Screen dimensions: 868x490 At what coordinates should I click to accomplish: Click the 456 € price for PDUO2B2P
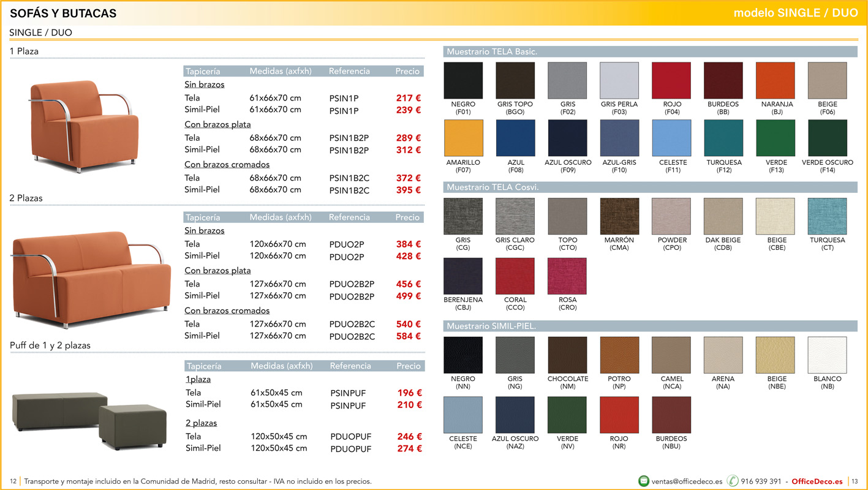[409, 284]
